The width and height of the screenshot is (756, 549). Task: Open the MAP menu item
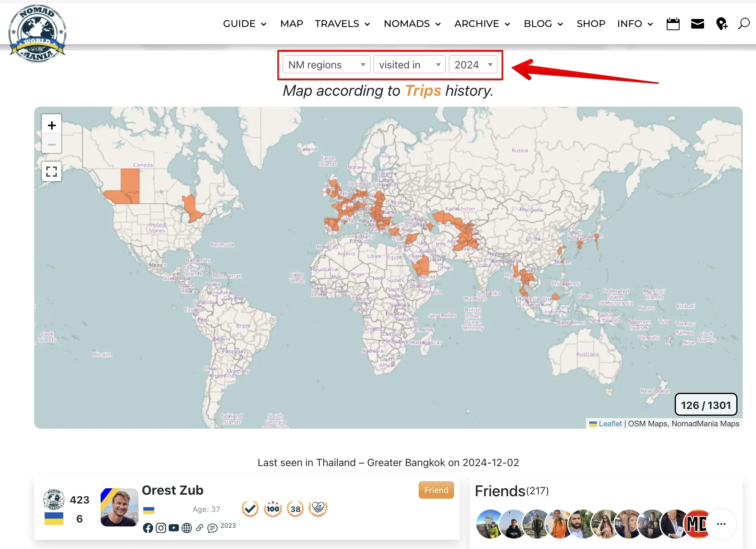pos(291,24)
